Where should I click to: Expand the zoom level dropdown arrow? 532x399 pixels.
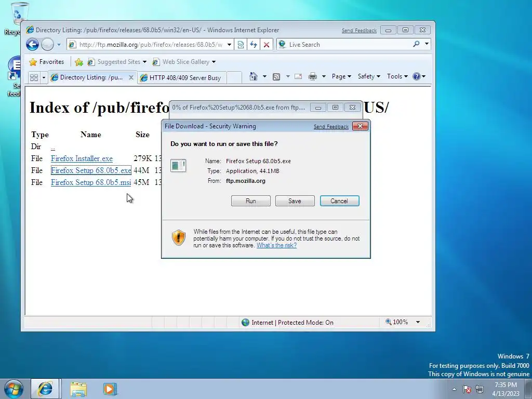click(418, 322)
